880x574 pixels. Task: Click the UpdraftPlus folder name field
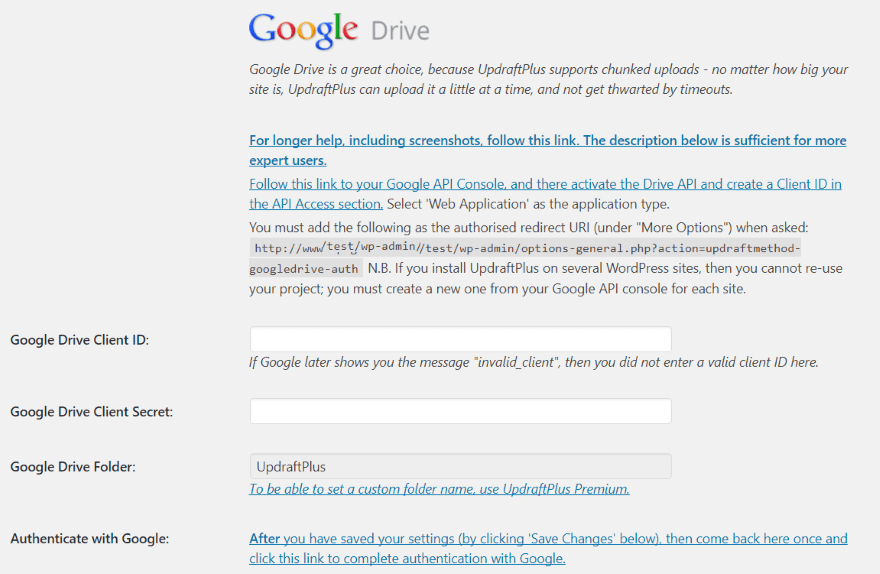[x=460, y=466]
